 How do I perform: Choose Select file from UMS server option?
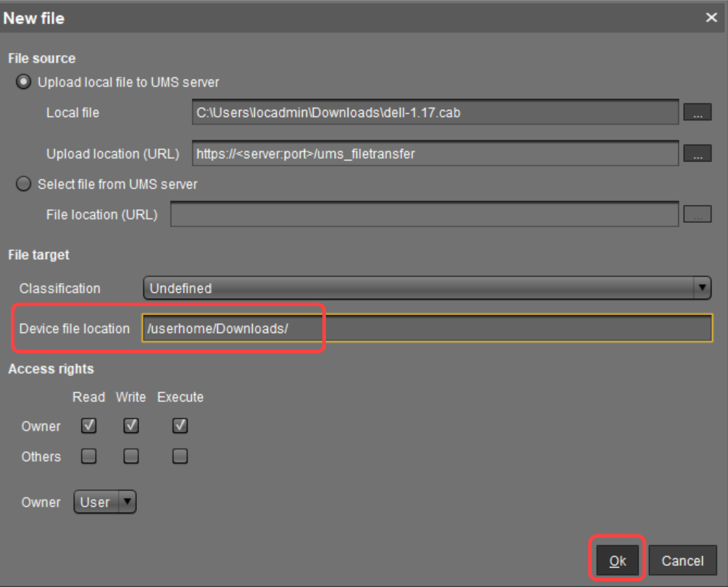(x=24, y=185)
